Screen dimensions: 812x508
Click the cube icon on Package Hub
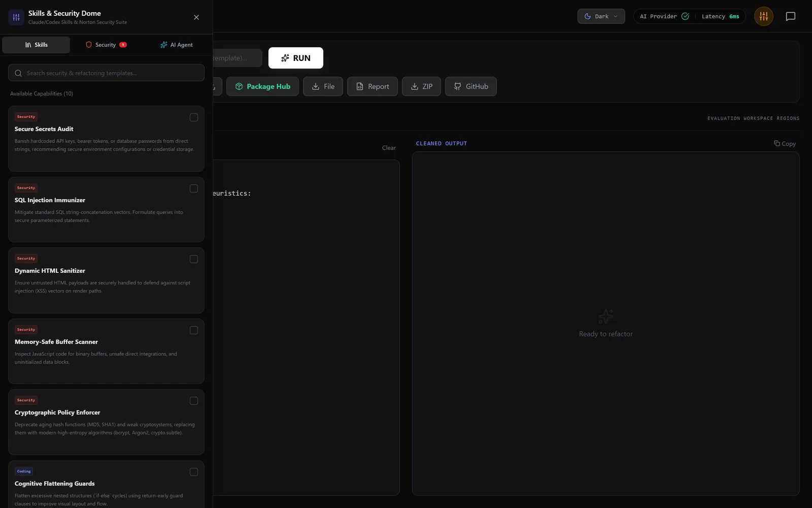click(x=239, y=86)
